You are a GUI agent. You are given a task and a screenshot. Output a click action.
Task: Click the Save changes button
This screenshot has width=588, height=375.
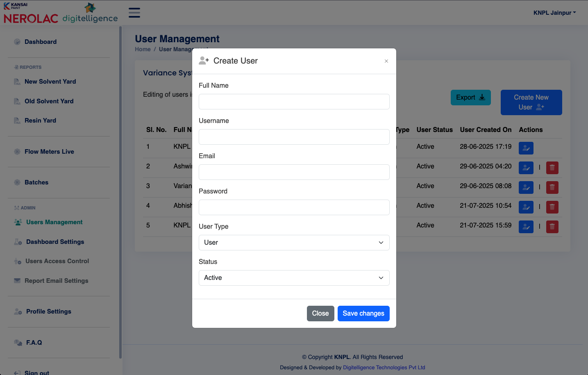click(x=363, y=313)
